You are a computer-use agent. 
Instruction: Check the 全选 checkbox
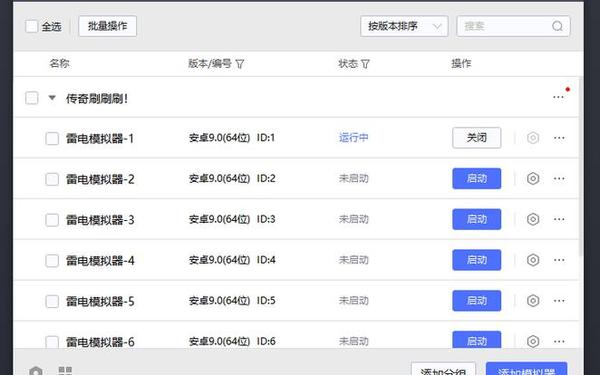31,26
